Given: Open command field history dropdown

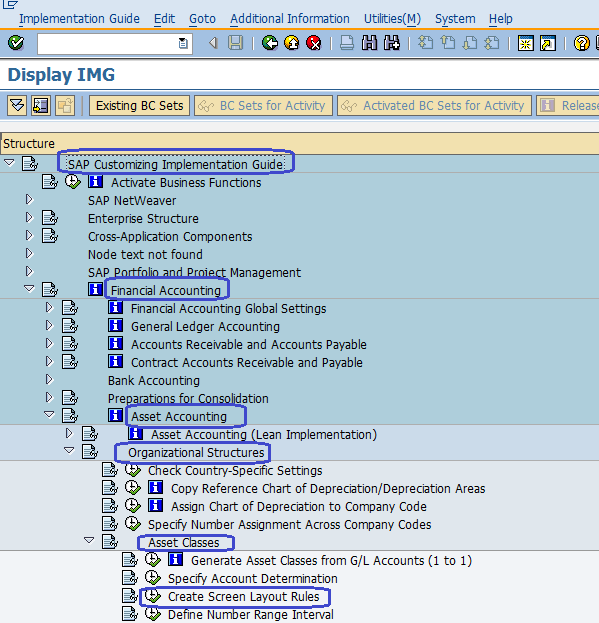Looking at the screenshot, I should [183, 43].
